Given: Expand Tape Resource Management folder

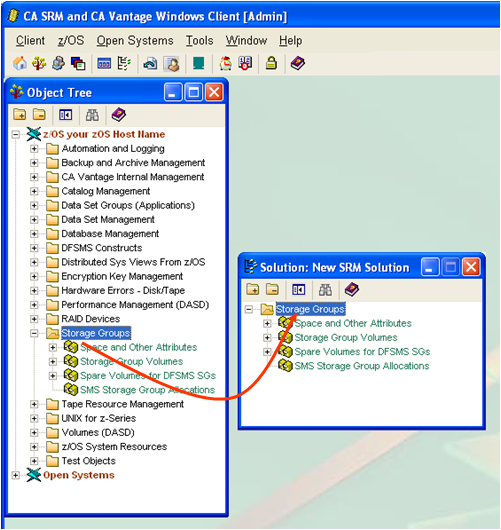Looking at the screenshot, I should (34, 404).
